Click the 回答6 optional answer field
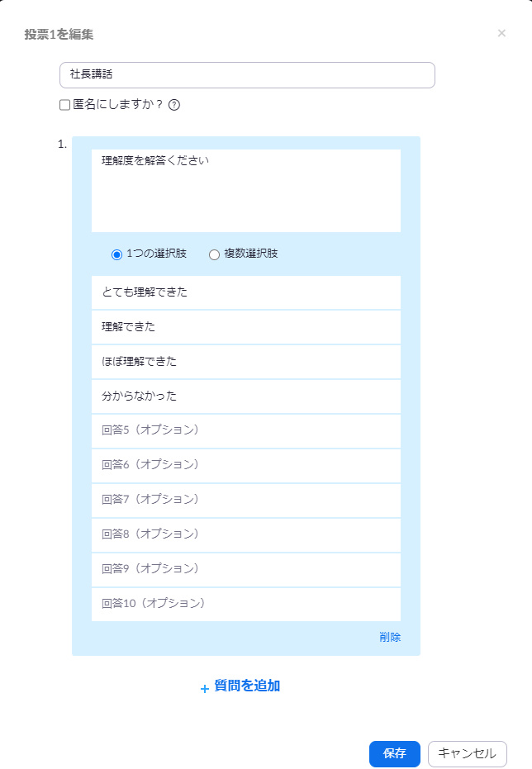Viewport: 532px width, 769px height. (x=245, y=466)
